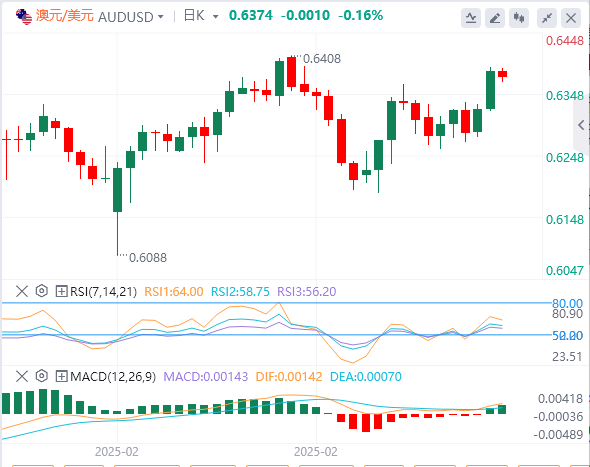Click RSI3:56.20 value

coord(307,292)
